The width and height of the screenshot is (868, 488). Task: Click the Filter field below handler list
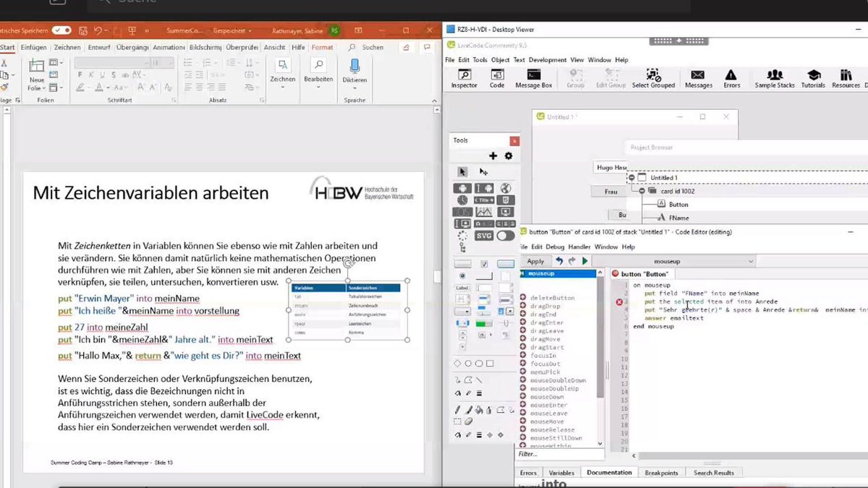click(559, 454)
